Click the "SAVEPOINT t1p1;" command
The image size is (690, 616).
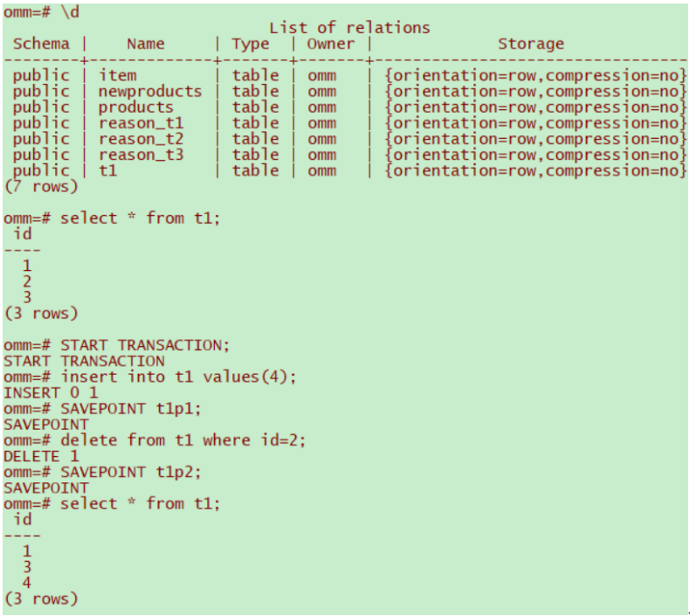pyautogui.click(x=127, y=408)
